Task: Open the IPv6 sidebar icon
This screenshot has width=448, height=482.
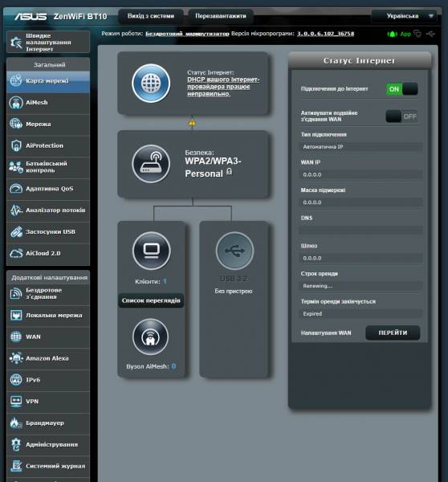Action: click(x=16, y=380)
